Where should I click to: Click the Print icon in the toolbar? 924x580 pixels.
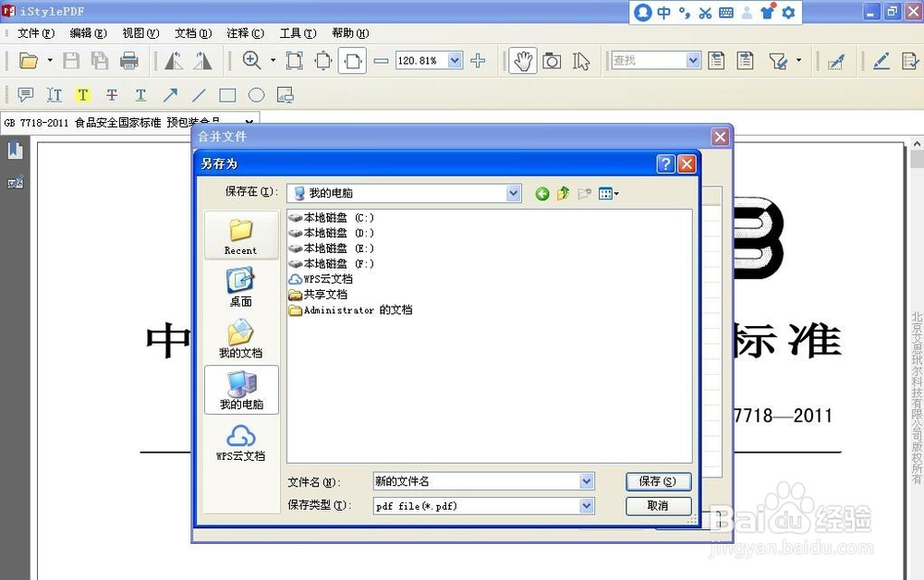pyautogui.click(x=129, y=61)
